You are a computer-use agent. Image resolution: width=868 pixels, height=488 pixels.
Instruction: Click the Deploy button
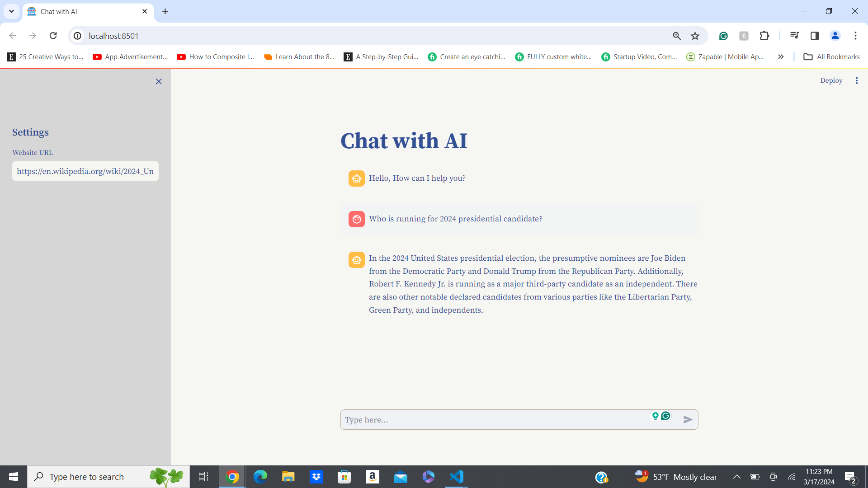click(831, 80)
